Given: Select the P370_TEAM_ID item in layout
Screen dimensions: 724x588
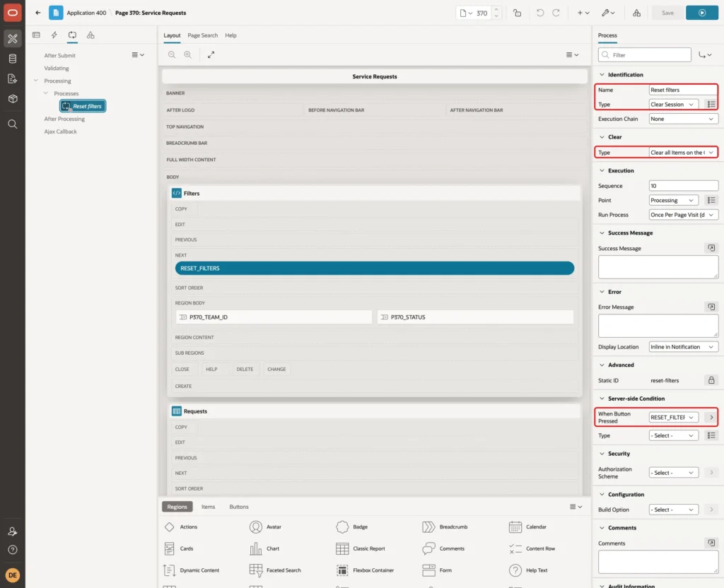Looking at the screenshot, I should [274, 317].
